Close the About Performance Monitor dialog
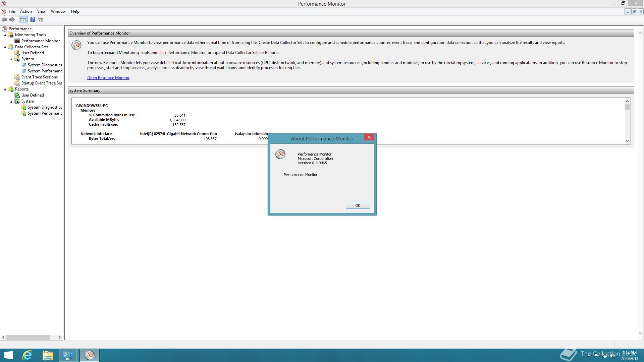The width and height of the screenshot is (644, 362). coord(369,137)
